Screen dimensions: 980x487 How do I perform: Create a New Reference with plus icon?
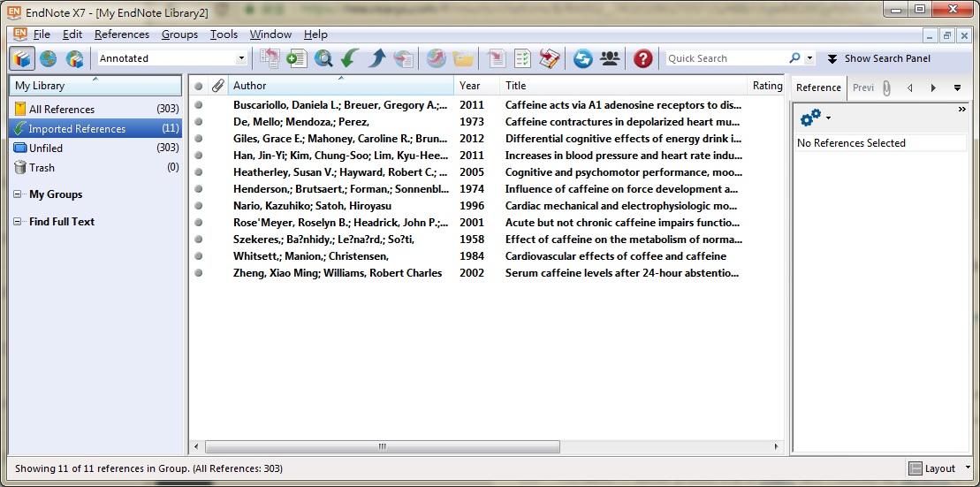point(296,58)
